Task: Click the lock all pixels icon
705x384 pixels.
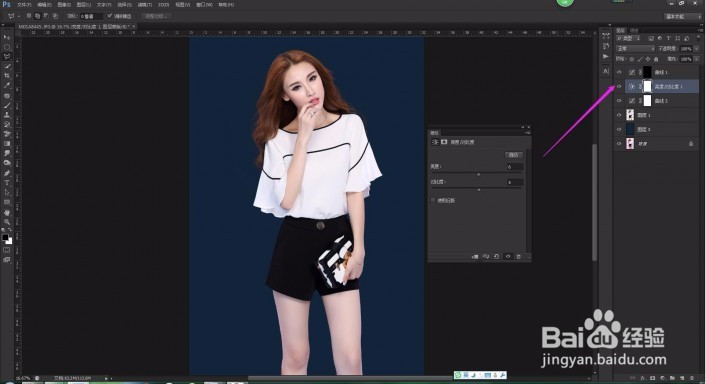Action: pos(656,59)
